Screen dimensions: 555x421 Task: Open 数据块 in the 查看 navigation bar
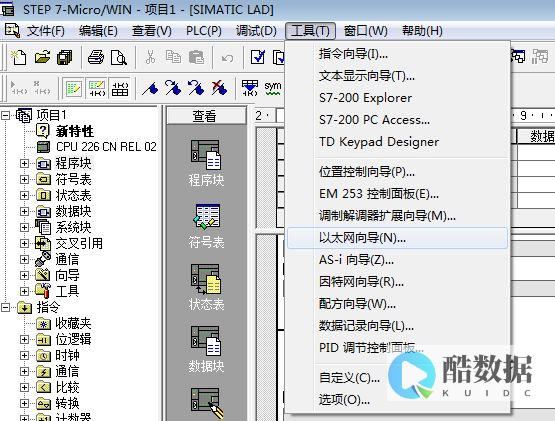tap(206, 349)
